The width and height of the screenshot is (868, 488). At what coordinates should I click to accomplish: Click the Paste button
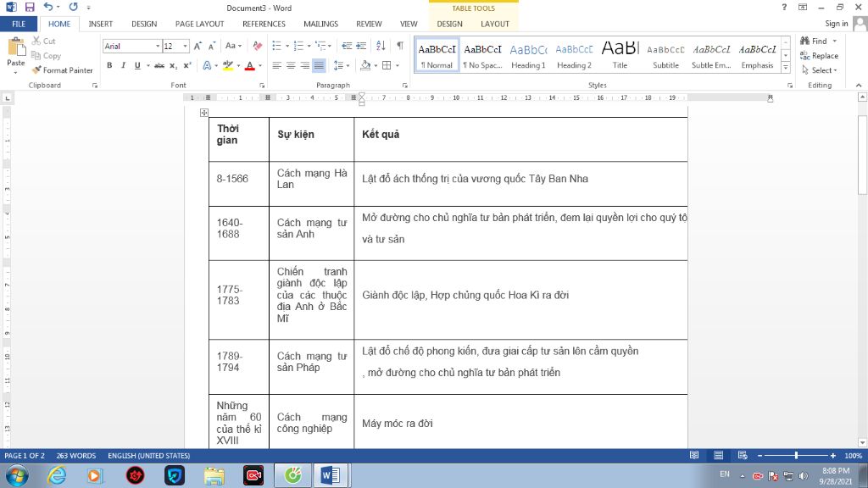tap(15, 55)
